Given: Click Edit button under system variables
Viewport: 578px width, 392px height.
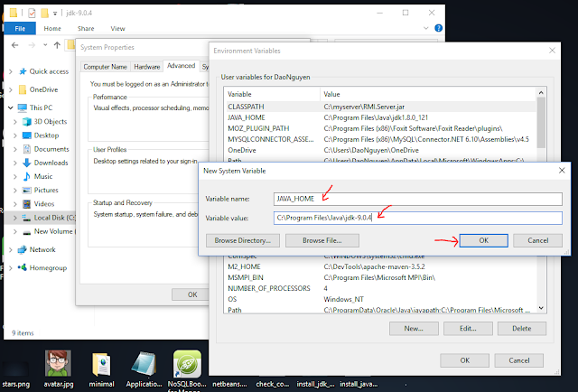Looking at the screenshot, I should click(x=468, y=328).
